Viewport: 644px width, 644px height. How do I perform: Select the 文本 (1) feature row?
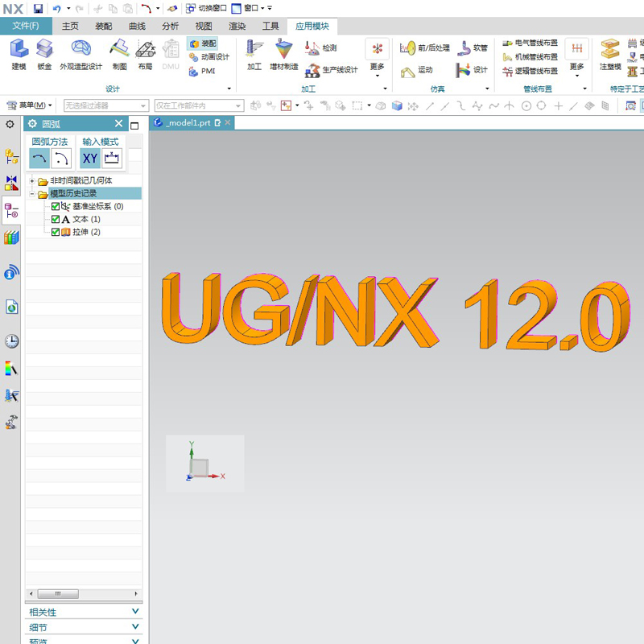(84, 219)
